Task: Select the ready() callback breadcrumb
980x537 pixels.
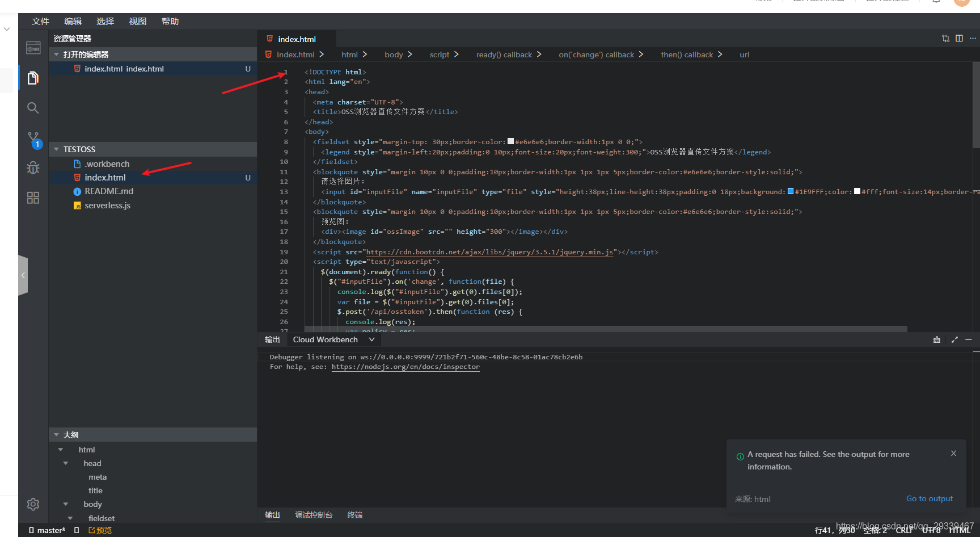Action: coord(504,54)
